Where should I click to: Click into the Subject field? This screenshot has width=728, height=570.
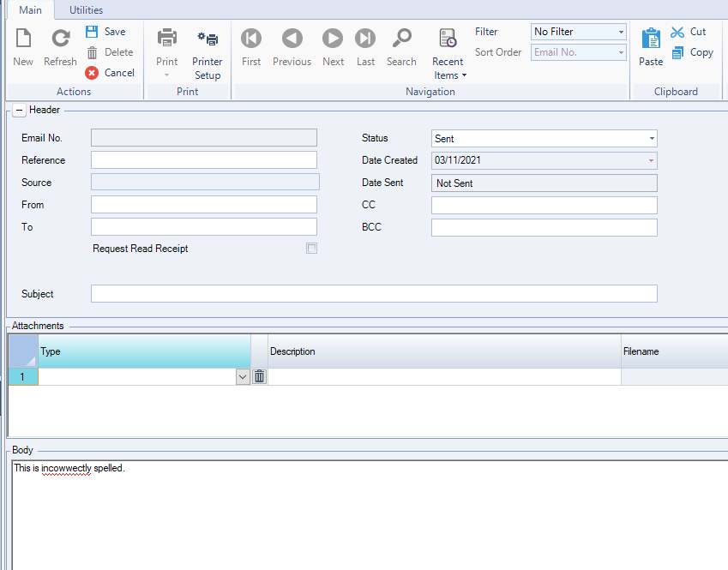coord(374,294)
